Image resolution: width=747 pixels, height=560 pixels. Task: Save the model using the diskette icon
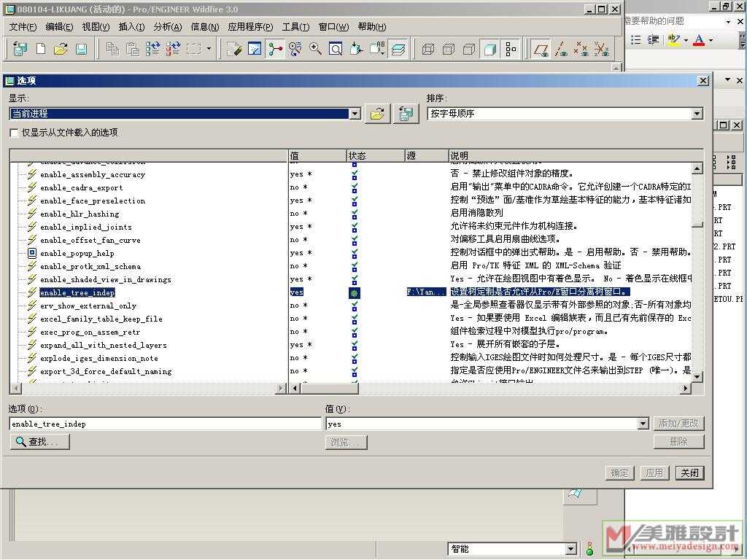coord(82,49)
